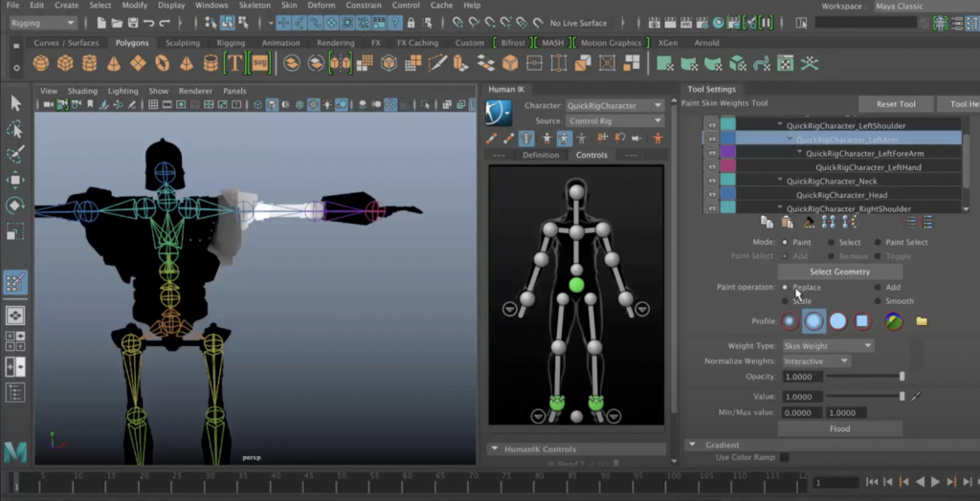Click the polygon Type text tool icon
This screenshot has width=980, height=501.
pyautogui.click(x=234, y=63)
